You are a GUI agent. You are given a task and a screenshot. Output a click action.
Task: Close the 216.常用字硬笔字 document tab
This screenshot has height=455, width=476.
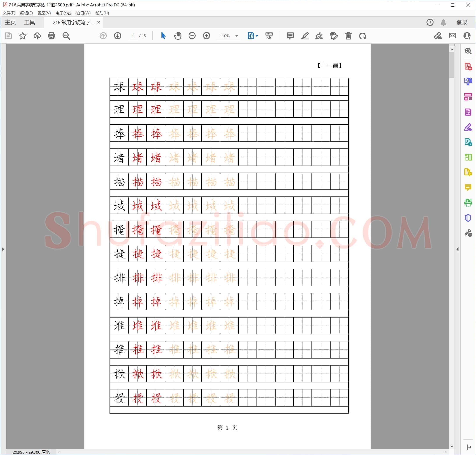click(99, 22)
